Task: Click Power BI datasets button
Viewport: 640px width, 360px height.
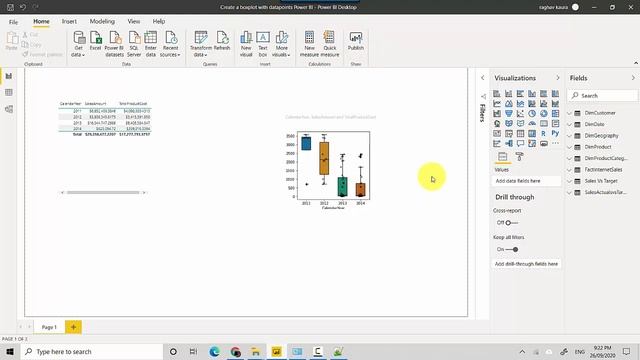Action: [x=114, y=44]
